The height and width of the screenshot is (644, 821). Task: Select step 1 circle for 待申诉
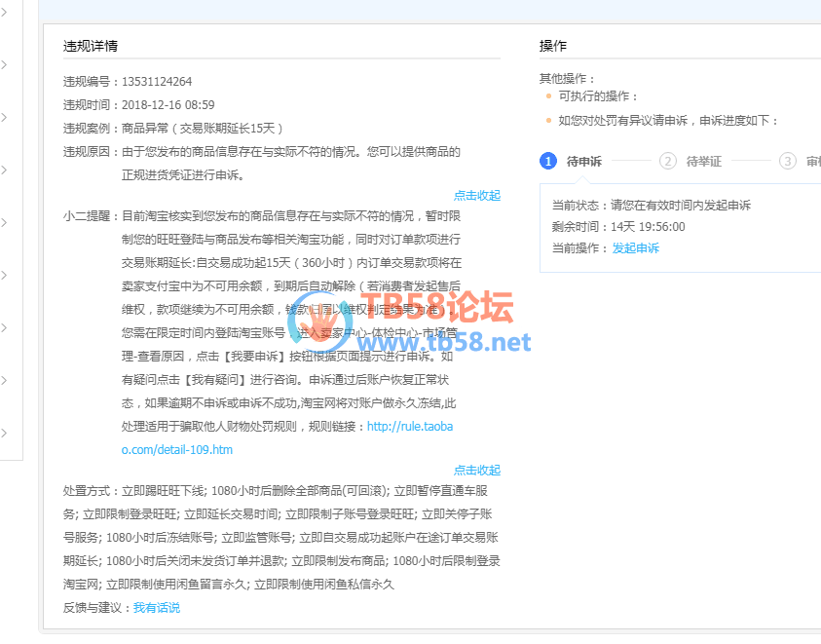click(x=548, y=161)
